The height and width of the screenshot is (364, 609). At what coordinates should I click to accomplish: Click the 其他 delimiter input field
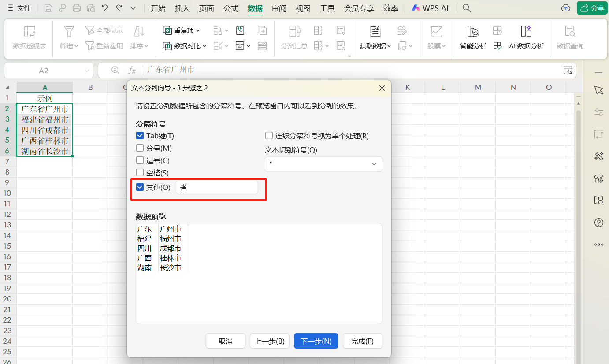pyautogui.click(x=217, y=187)
